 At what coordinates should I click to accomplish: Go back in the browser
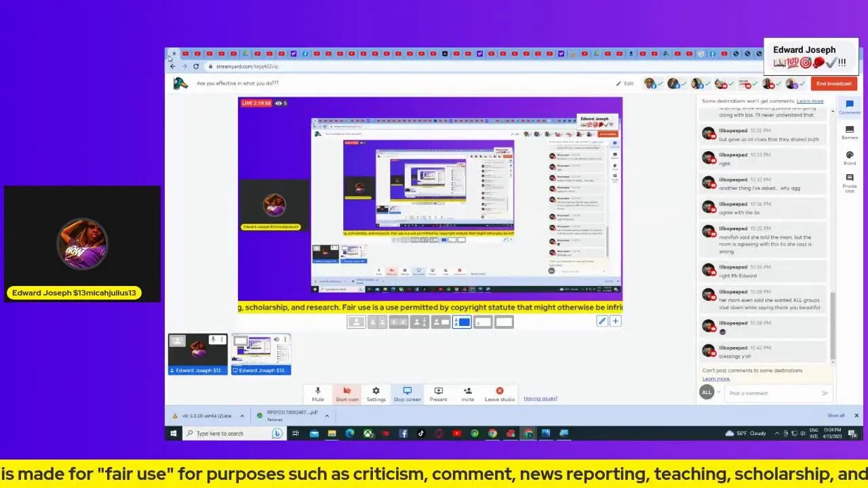click(x=172, y=66)
